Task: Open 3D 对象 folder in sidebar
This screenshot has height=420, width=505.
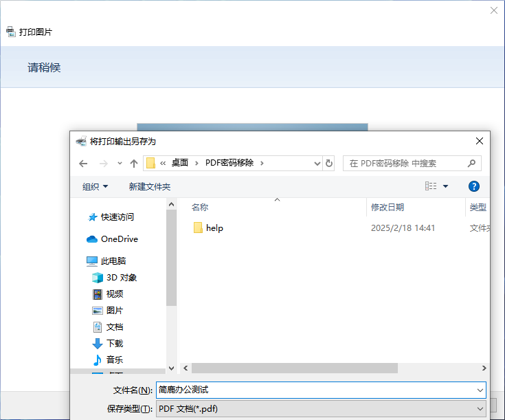Action: coord(122,278)
